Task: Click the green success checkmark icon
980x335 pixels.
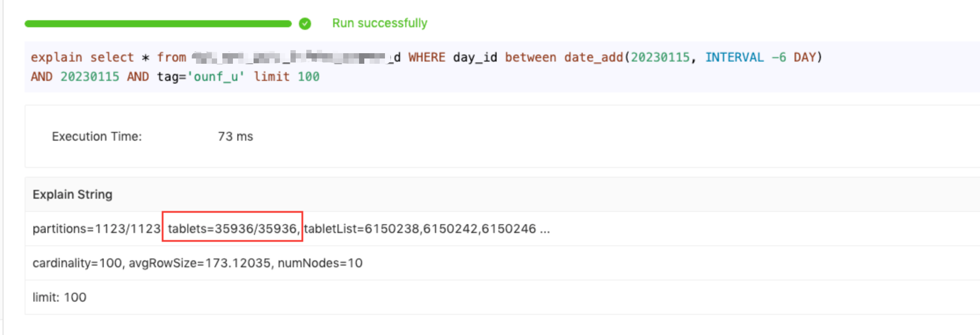Action: 305,23
